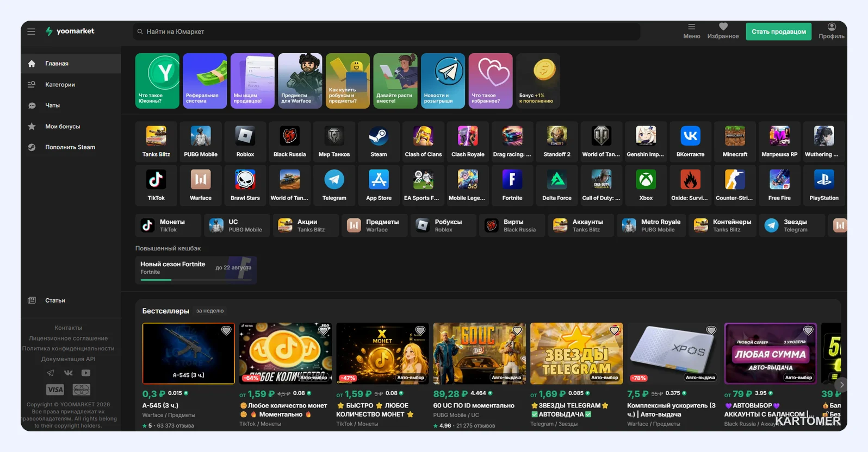The image size is (868, 452).
Task: Open the TikTok category tile
Action: click(156, 185)
